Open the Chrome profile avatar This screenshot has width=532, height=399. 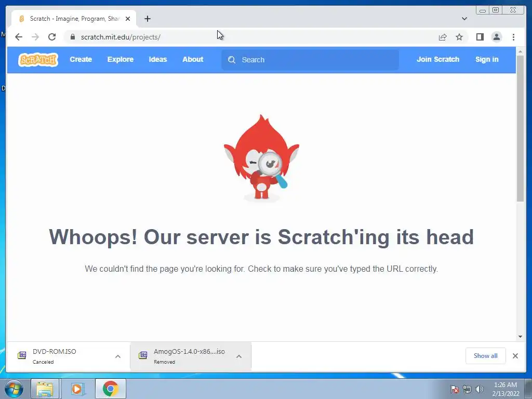point(496,37)
